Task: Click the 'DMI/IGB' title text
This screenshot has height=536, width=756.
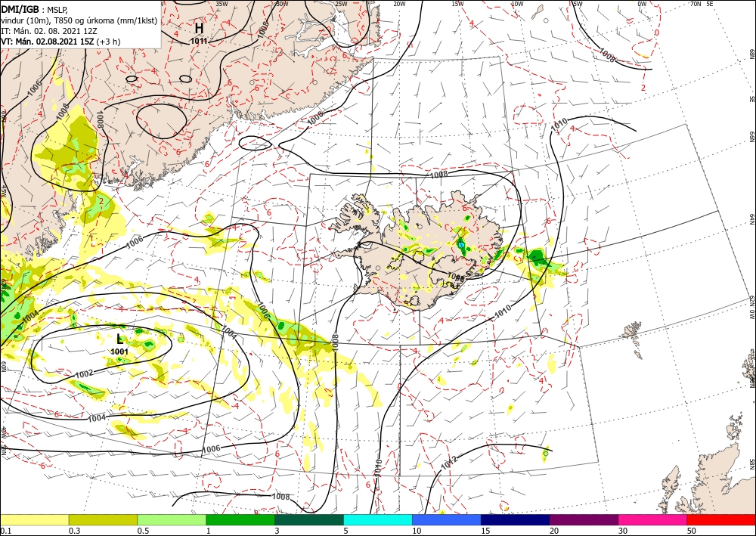Action: coord(20,9)
